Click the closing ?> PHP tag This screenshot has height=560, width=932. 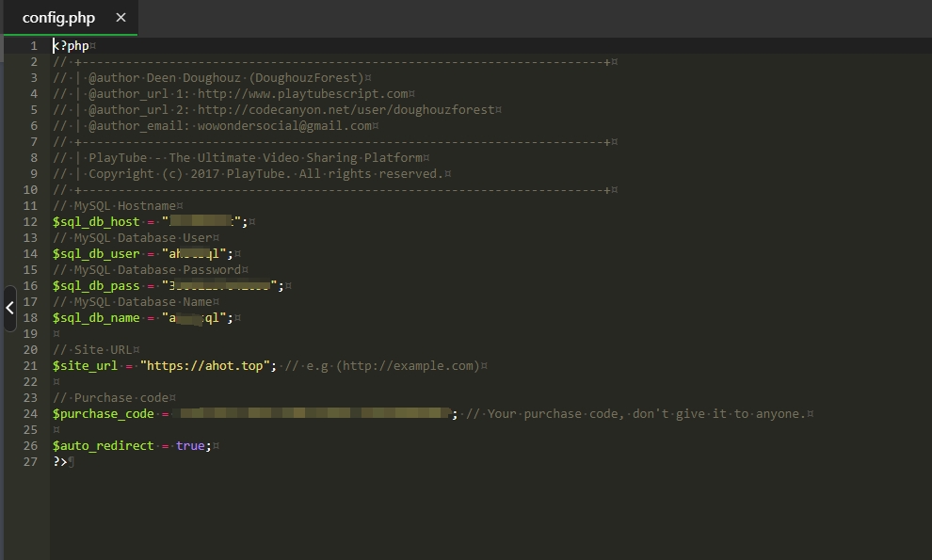point(59,462)
